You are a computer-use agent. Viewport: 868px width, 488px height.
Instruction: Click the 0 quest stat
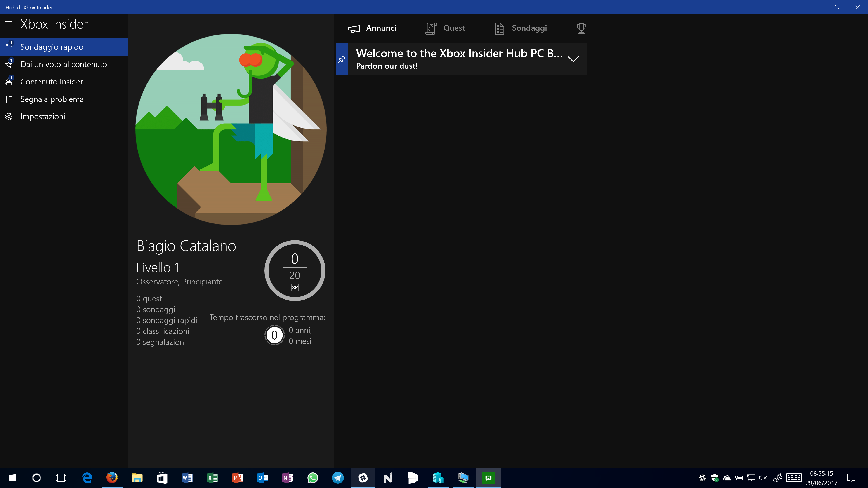pos(149,299)
